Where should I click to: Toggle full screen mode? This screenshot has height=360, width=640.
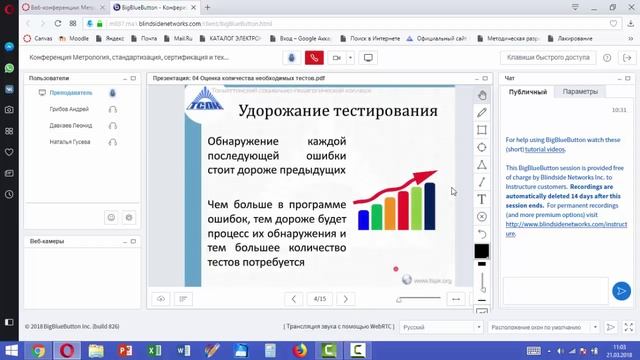coord(629,327)
